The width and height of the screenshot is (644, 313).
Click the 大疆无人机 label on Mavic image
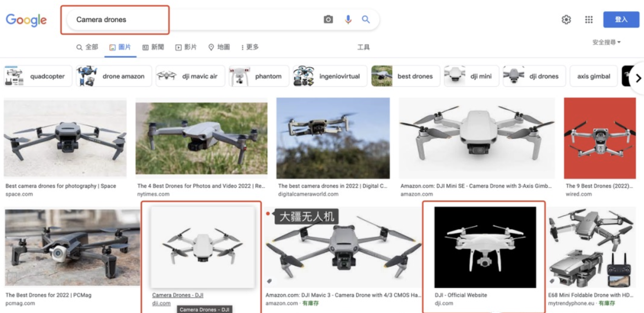pyautogui.click(x=307, y=216)
